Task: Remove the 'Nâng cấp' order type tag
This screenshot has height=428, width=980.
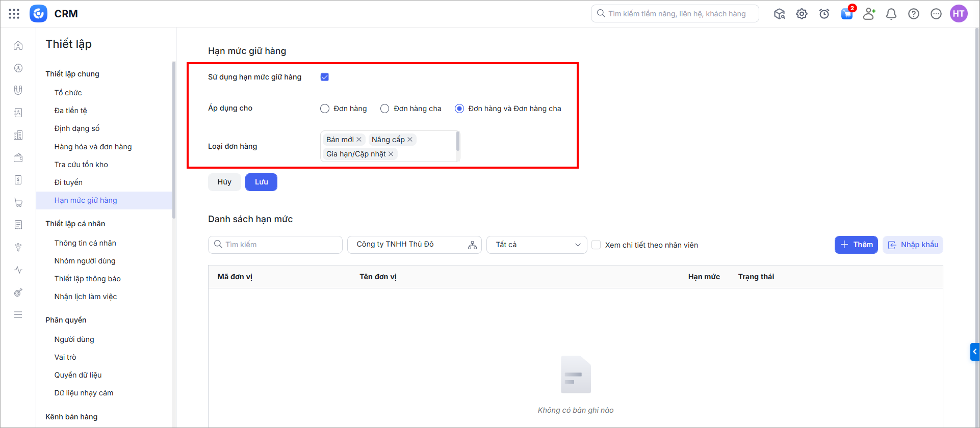Action: click(x=410, y=140)
